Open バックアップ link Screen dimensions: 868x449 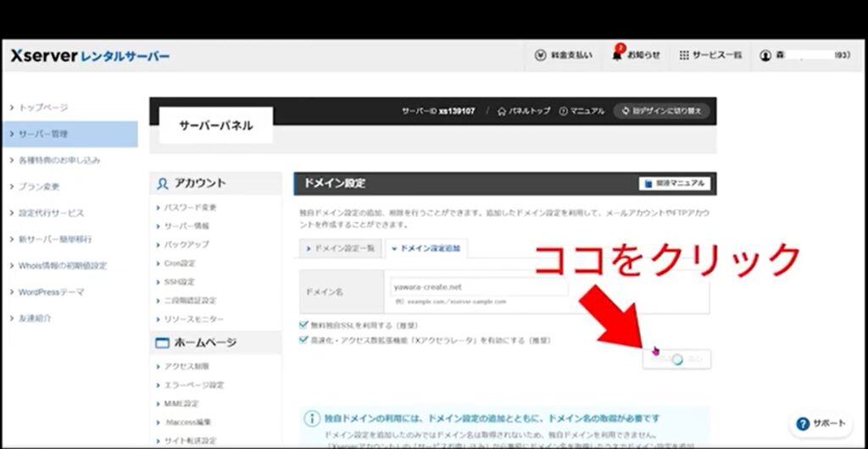click(x=186, y=244)
